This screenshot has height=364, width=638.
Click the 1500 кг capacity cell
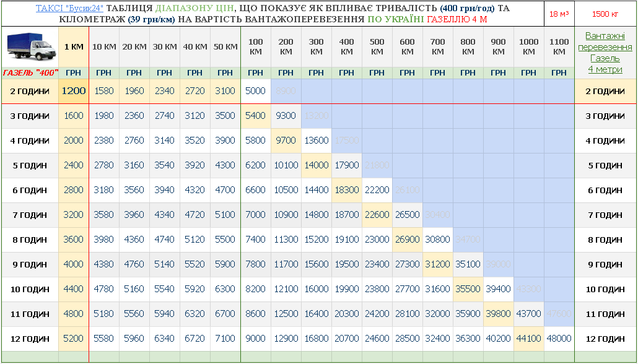click(605, 14)
